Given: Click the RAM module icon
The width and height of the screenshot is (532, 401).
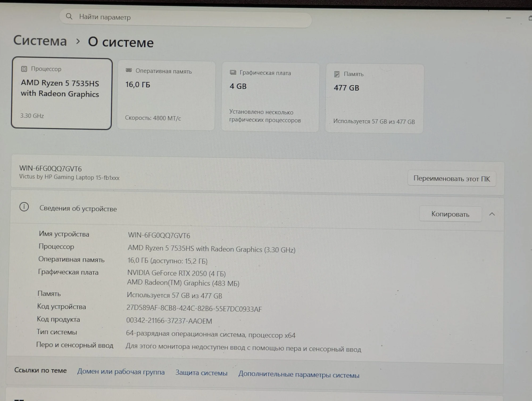Looking at the screenshot, I should [129, 70].
